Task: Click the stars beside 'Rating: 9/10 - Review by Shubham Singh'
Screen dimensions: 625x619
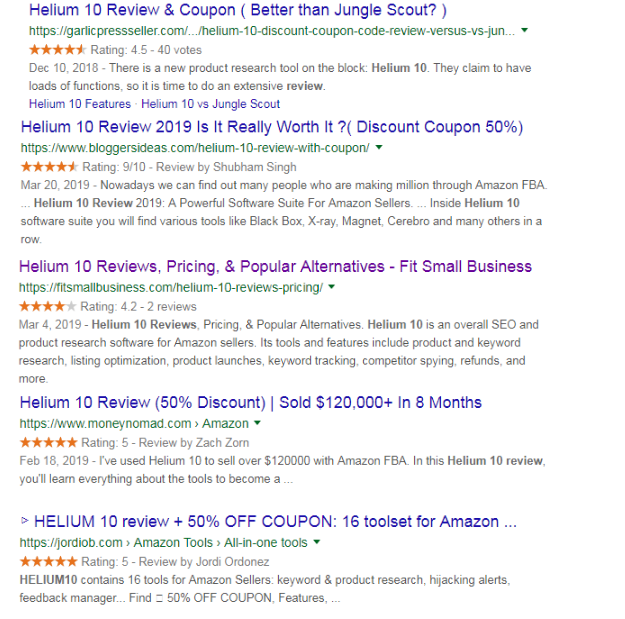Action: 49,167
